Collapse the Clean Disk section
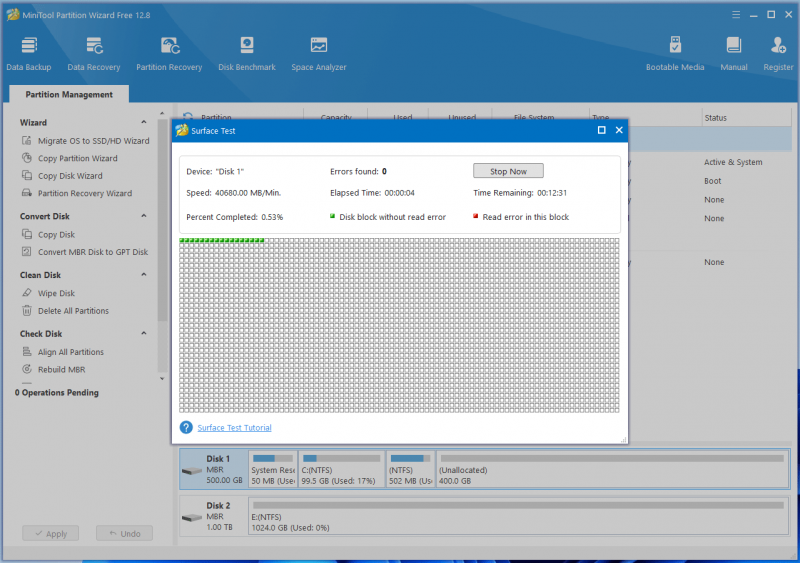Viewport: 800px width, 563px height. click(x=144, y=275)
